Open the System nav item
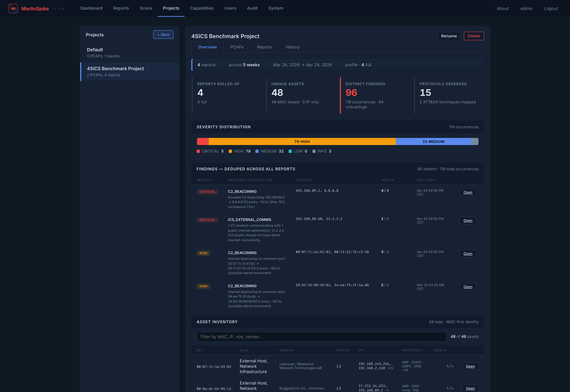The height and width of the screenshot is (392, 570). point(276,8)
